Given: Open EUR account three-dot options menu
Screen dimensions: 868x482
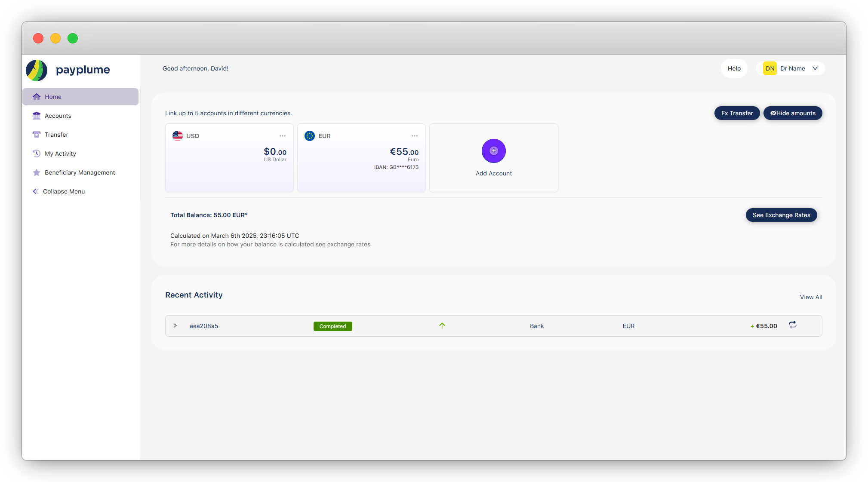Looking at the screenshot, I should [415, 136].
